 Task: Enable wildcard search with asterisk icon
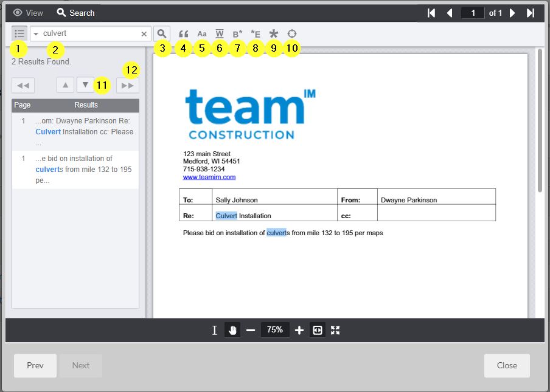[273, 33]
